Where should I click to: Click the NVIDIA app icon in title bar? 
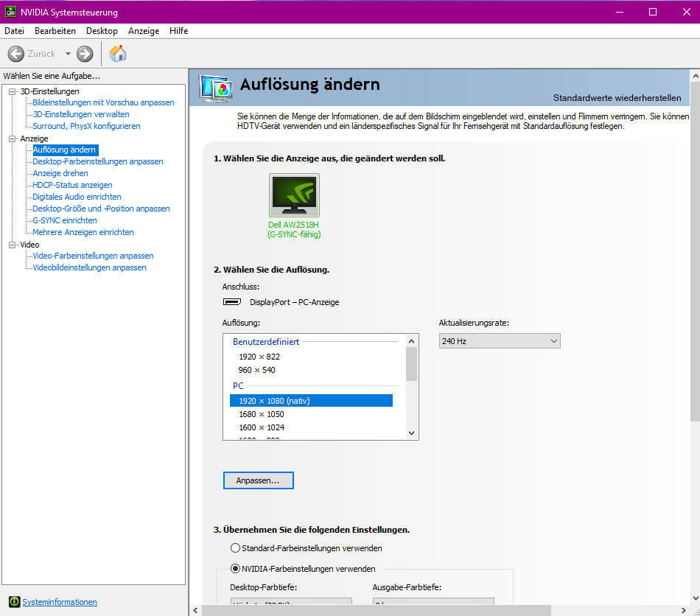click(11, 12)
